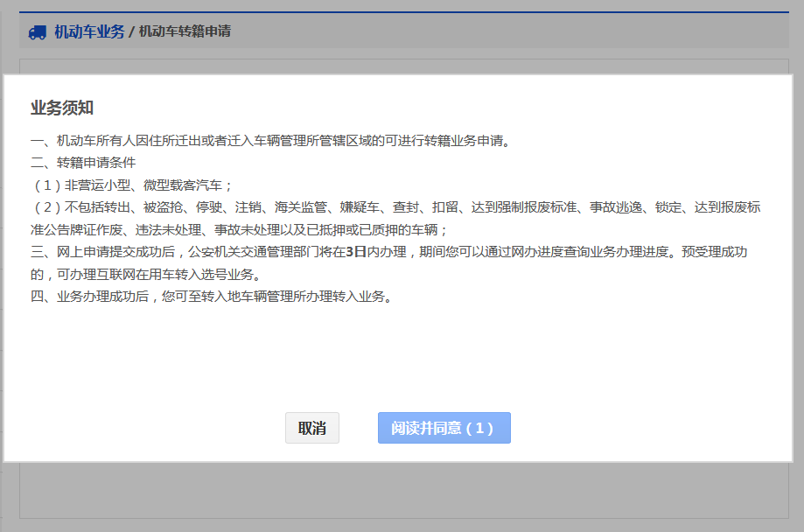The height and width of the screenshot is (532, 804).
Task: Open the 机动车业务 breadcrumb link
Action: (89, 32)
